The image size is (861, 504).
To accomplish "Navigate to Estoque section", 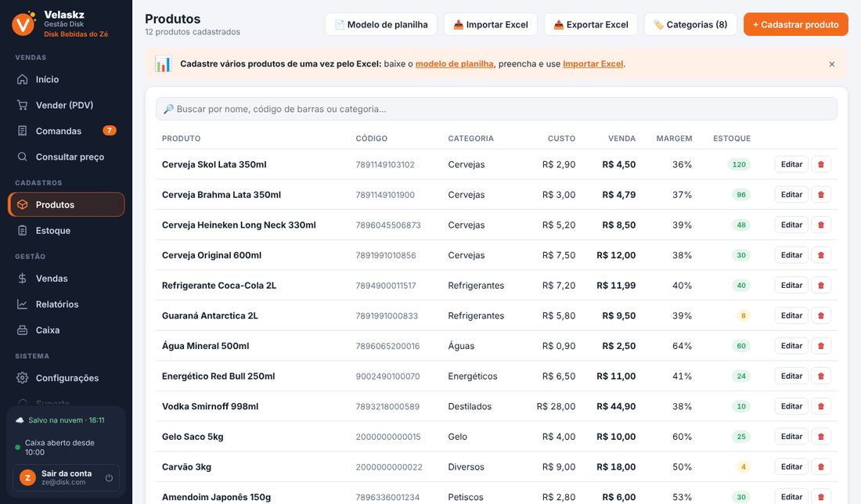I will [67, 230].
